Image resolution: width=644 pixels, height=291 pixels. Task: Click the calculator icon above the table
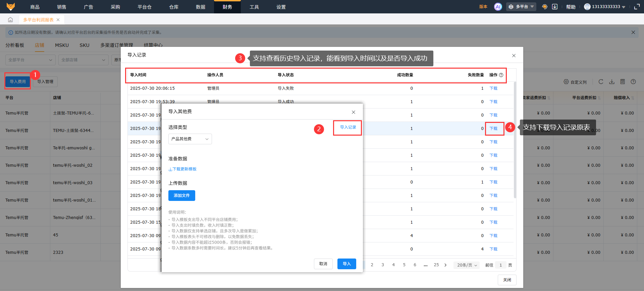[623, 82]
